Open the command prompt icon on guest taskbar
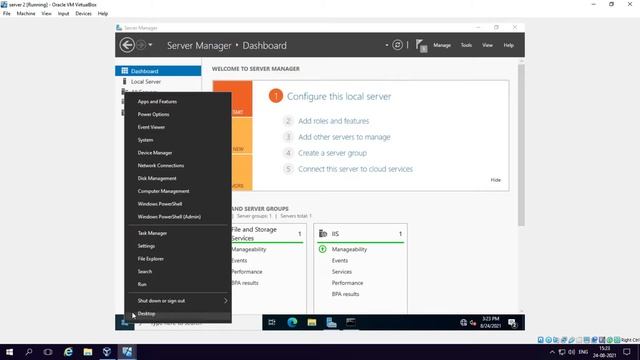640x360 pixels. pyautogui.click(x=351, y=322)
